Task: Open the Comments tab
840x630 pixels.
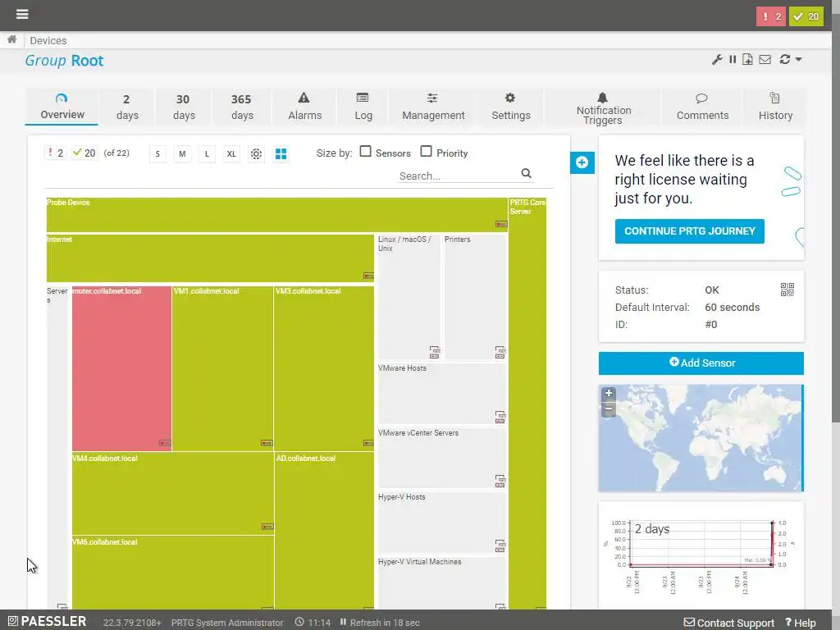Action: click(702, 107)
